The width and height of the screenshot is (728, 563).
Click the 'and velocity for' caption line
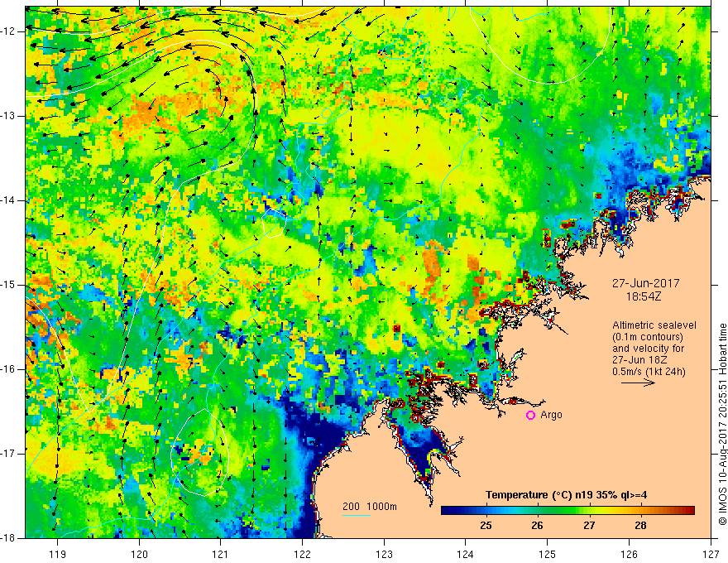click(648, 349)
